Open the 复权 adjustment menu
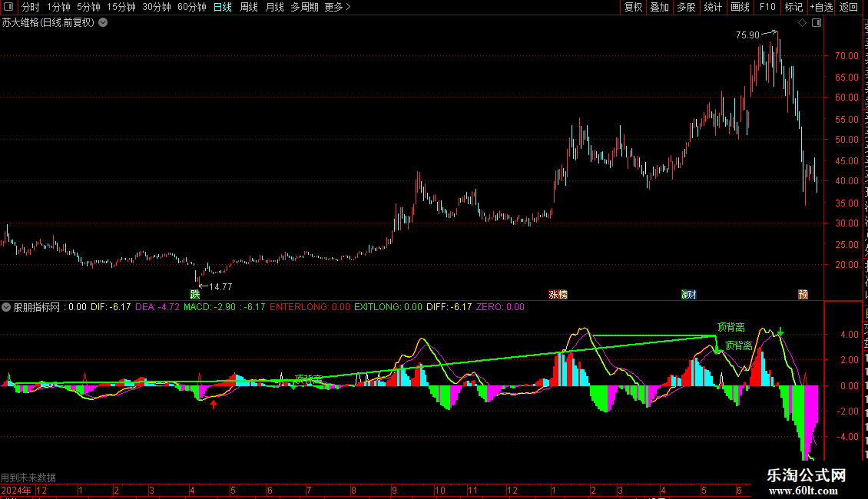 pyautogui.click(x=633, y=7)
